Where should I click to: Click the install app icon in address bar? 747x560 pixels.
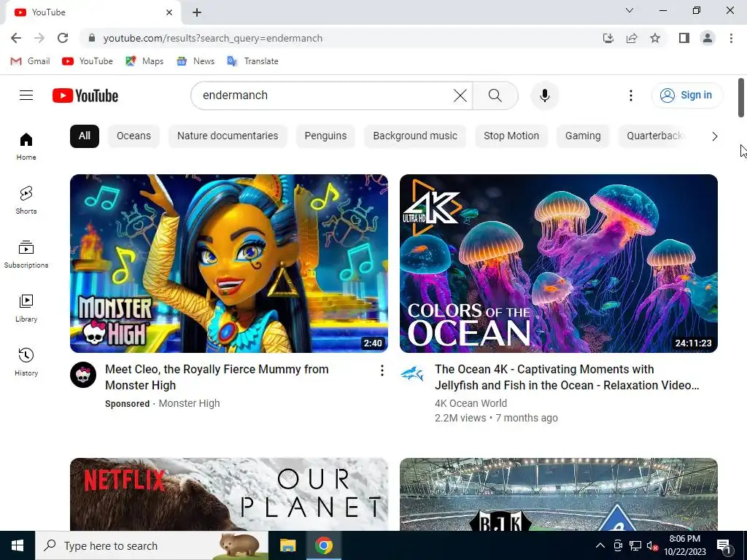pyautogui.click(x=608, y=38)
